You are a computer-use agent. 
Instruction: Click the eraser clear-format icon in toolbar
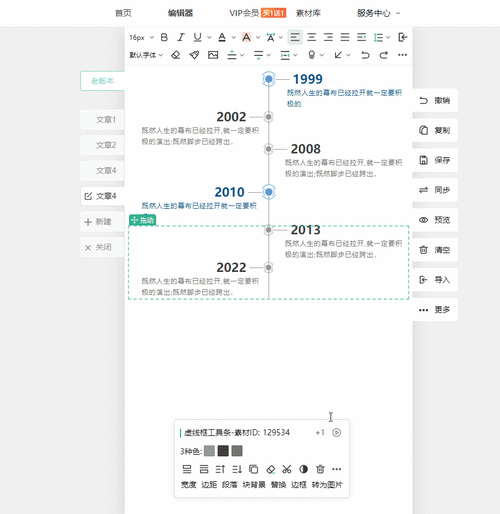point(176,55)
